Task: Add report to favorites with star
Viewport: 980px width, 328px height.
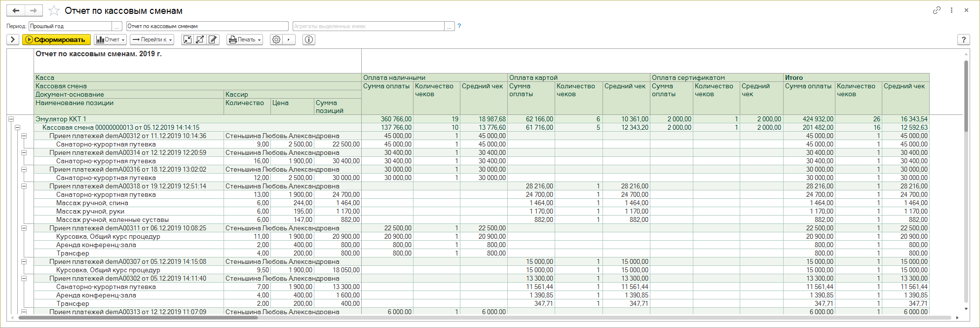Action: 54,11
